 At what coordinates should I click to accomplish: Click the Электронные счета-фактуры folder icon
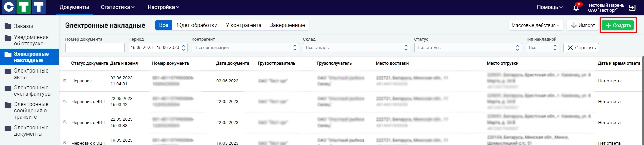click(x=8, y=88)
